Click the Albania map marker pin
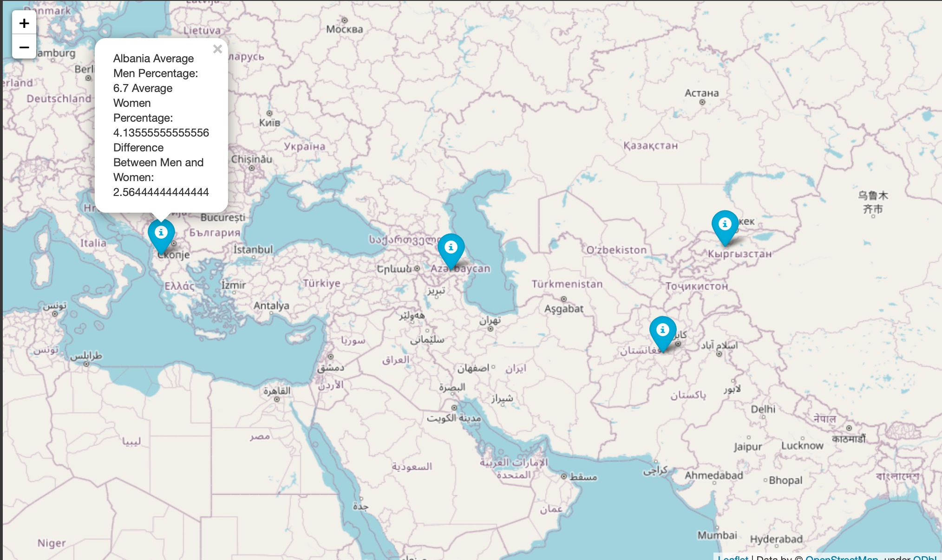Image resolution: width=942 pixels, height=560 pixels. (161, 234)
